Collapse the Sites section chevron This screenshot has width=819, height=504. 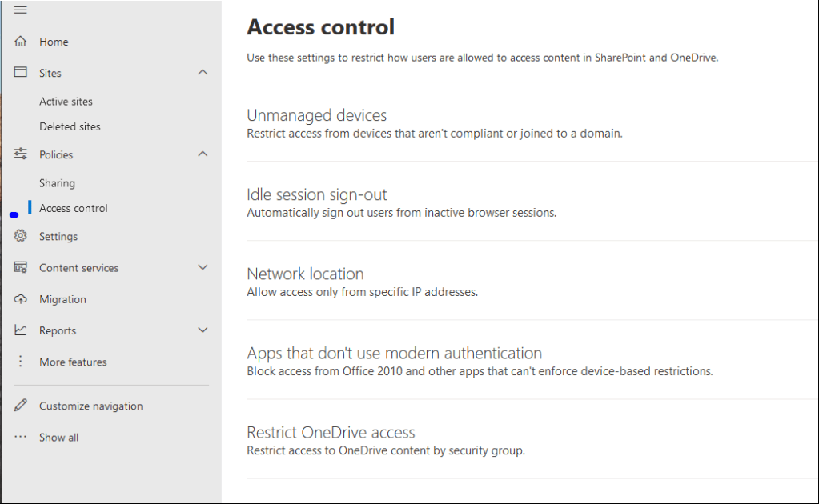click(x=203, y=73)
